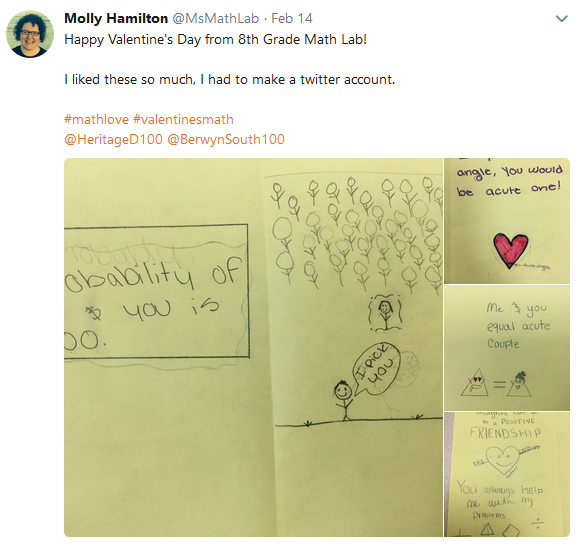Viewport: 581px width, 548px height.
Task: Open the 'Me & you equal acute couple' photo
Action: (x=507, y=348)
